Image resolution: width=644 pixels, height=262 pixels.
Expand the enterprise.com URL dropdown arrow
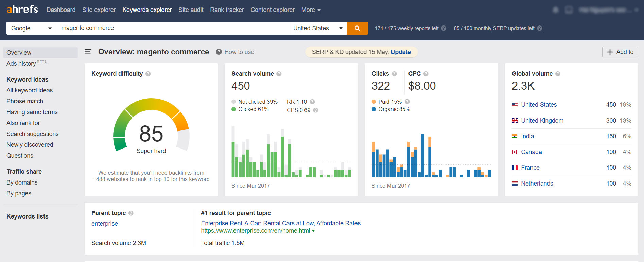[x=313, y=231]
